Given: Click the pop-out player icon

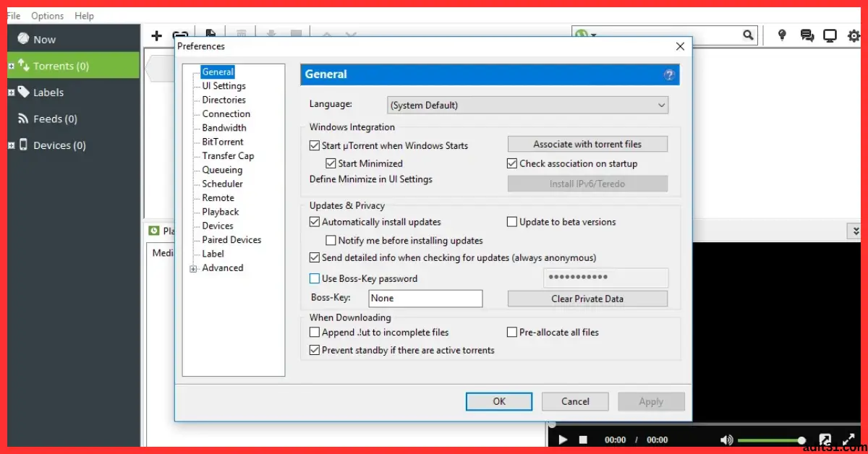Looking at the screenshot, I should click(x=825, y=440).
